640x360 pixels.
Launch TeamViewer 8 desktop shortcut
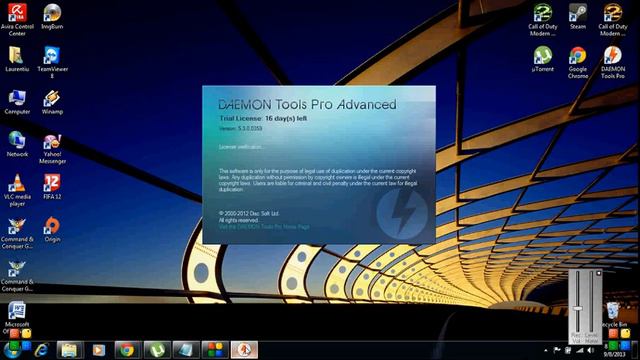[52, 62]
